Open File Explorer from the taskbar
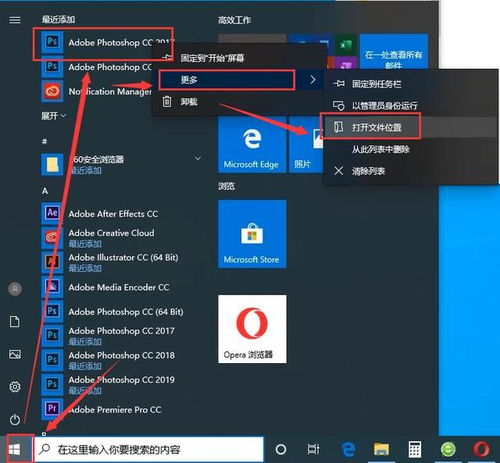 pyautogui.click(x=381, y=449)
